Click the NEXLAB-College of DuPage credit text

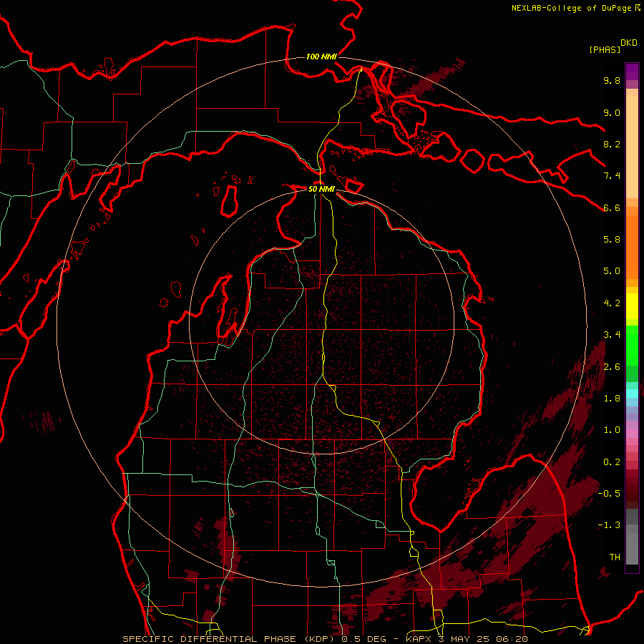pos(572,8)
